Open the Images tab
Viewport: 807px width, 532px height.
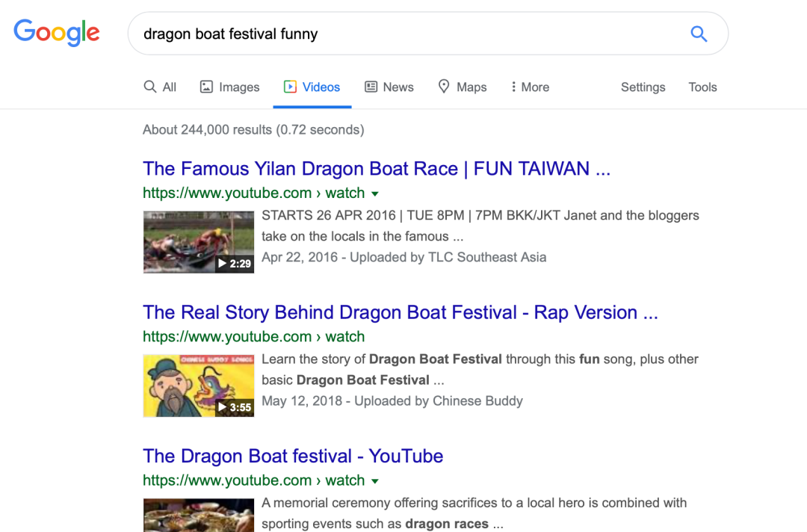230,87
